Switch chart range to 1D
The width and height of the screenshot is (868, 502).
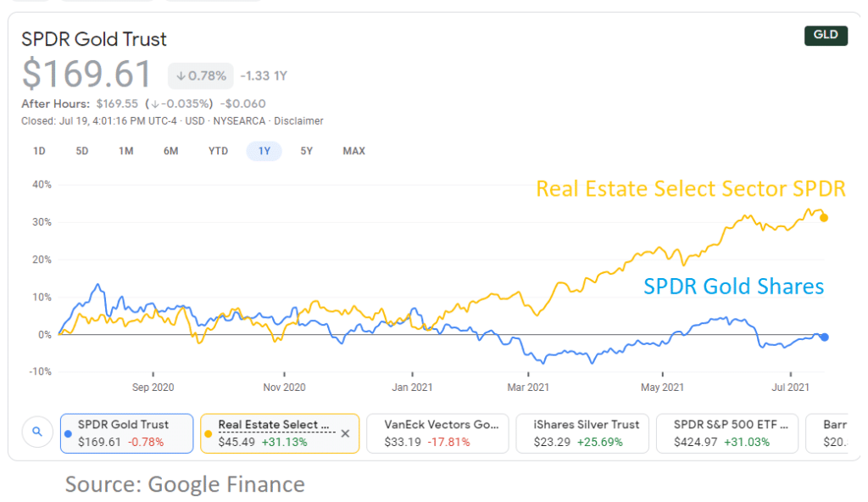tap(39, 151)
